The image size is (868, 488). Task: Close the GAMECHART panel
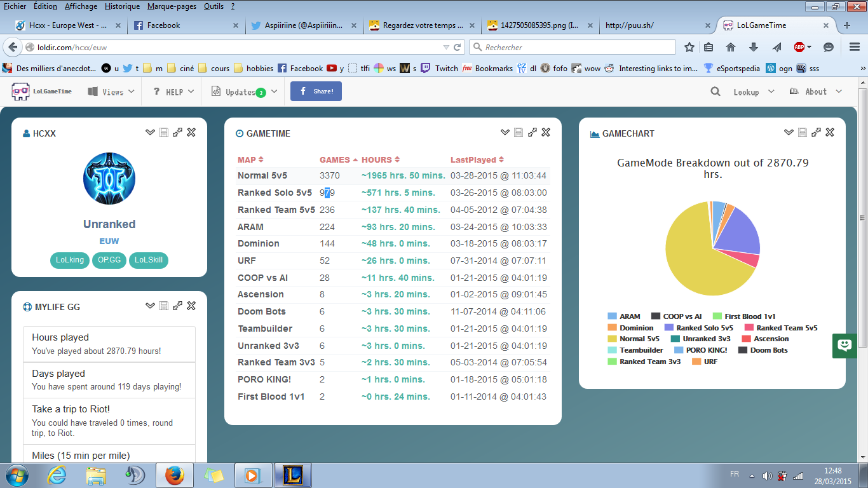click(x=830, y=132)
